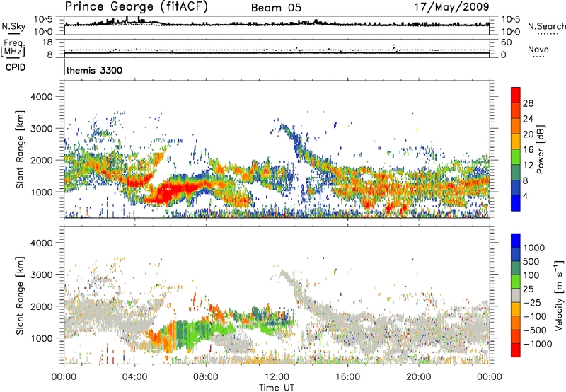Click the Power colorbar blue segment near 4
Screen dimensions: 566x392
click(516, 203)
